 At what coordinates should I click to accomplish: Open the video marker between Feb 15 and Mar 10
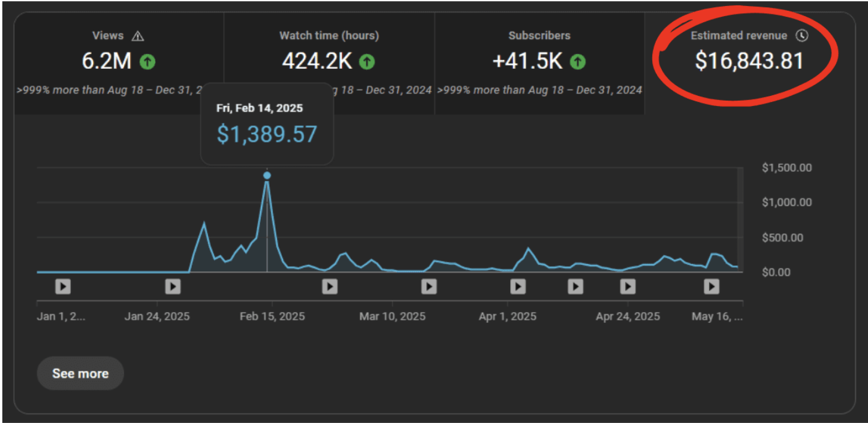[x=330, y=286]
